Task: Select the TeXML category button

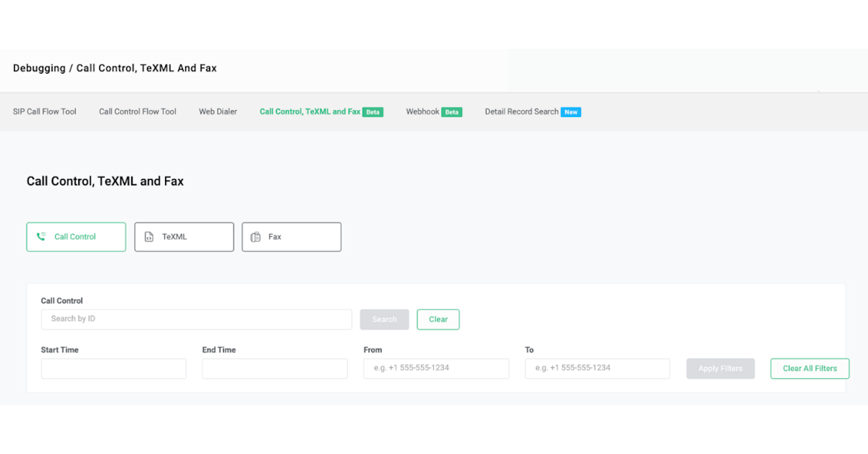Action: 184,237
